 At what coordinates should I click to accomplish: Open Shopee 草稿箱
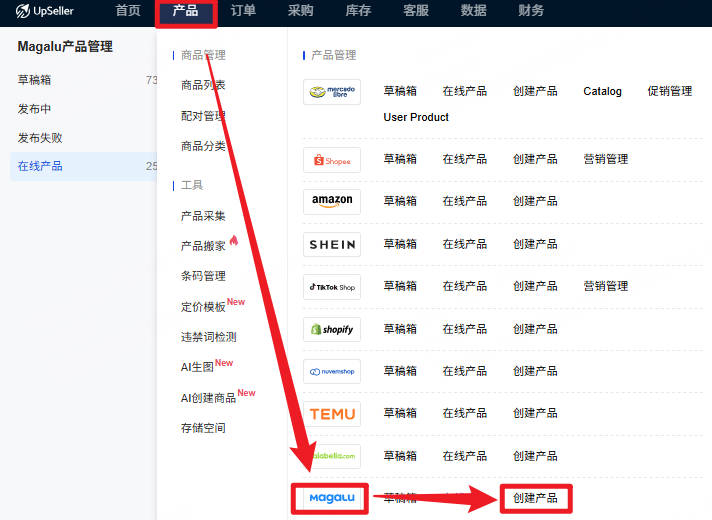pyautogui.click(x=400, y=159)
